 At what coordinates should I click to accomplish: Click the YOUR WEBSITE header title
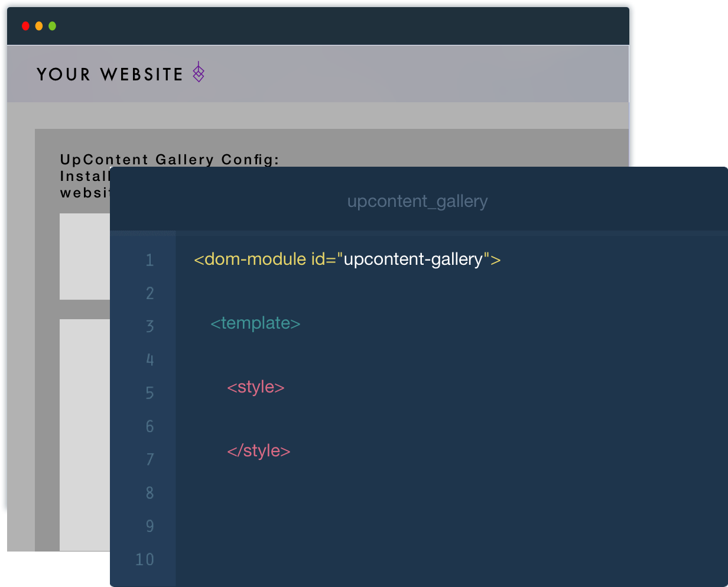(110, 74)
